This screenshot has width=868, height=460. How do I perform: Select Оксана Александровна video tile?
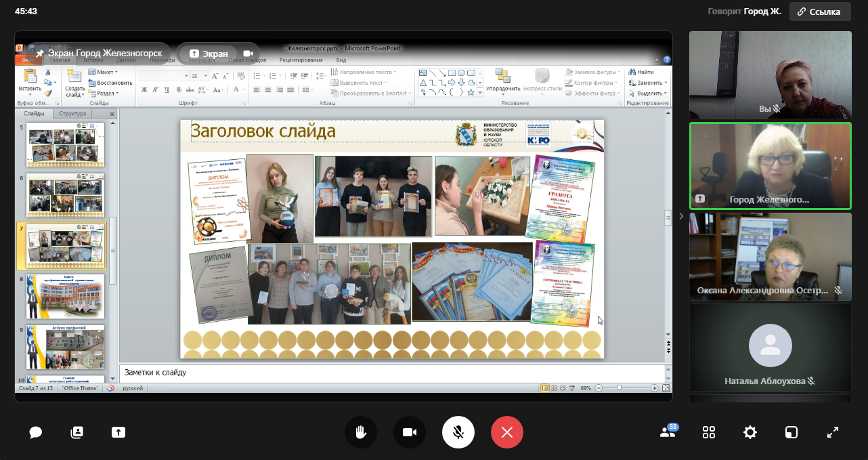771,257
